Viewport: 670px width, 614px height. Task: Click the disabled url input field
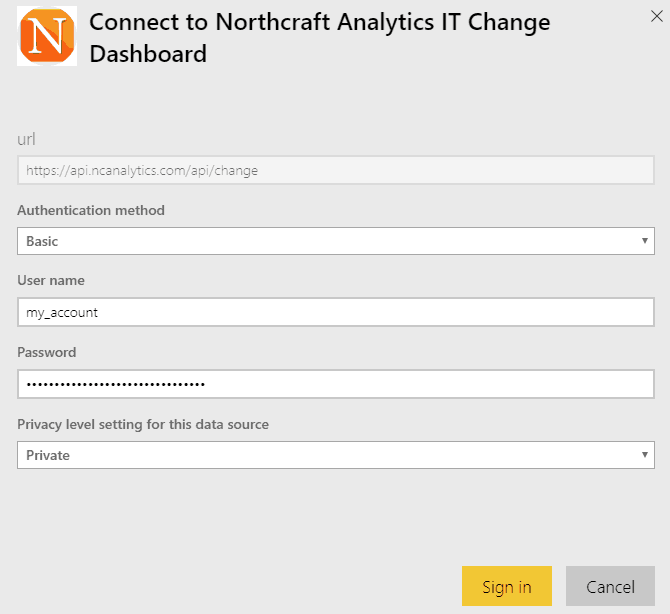[x=335, y=170]
